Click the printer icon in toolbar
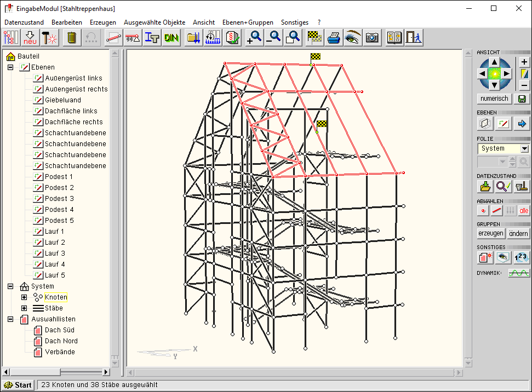This screenshot has width=532, height=392. pyautogui.click(x=334, y=38)
